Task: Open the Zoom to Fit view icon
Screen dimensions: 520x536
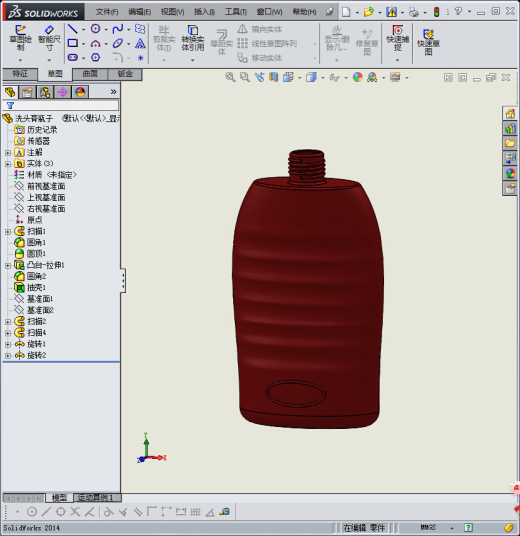Action: [230, 77]
